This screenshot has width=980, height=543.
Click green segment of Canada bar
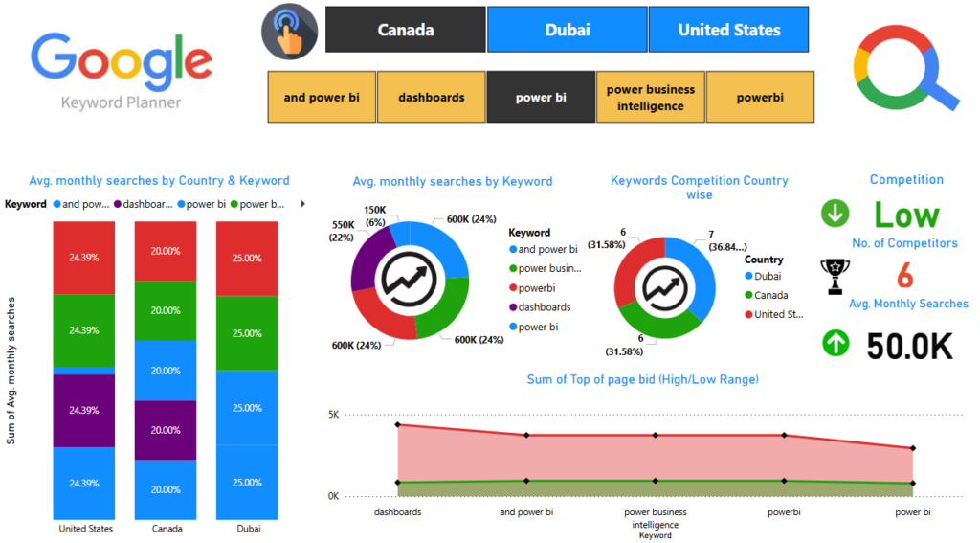click(x=166, y=311)
